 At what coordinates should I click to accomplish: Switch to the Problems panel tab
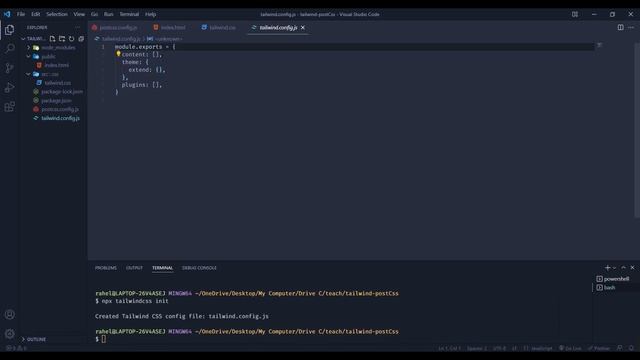(x=106, y=268)
